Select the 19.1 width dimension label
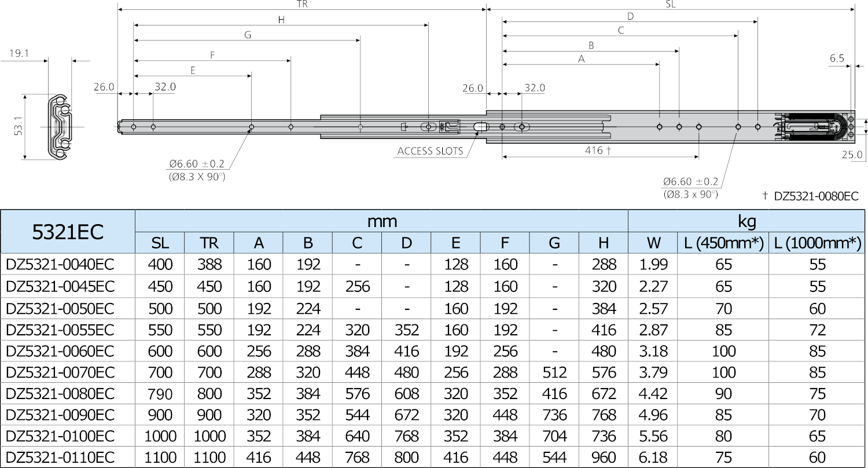Image resolution: width=868 pixels, height=468 pixels. 19,54
